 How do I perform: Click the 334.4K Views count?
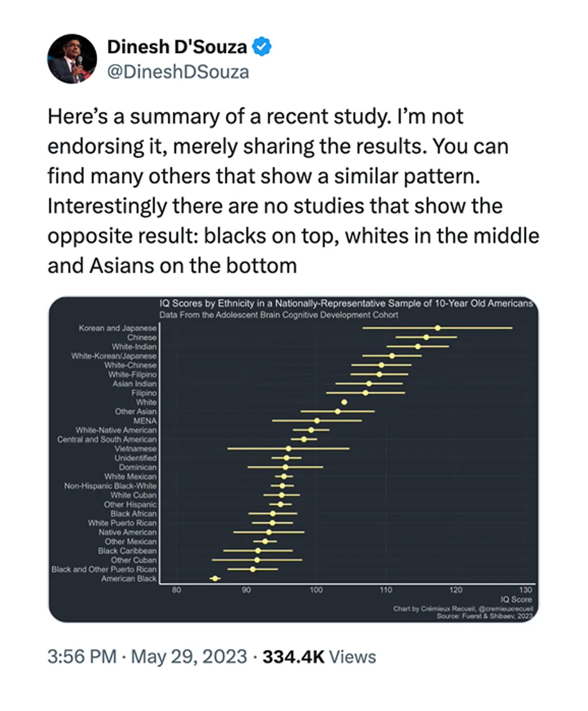[319, 657]
